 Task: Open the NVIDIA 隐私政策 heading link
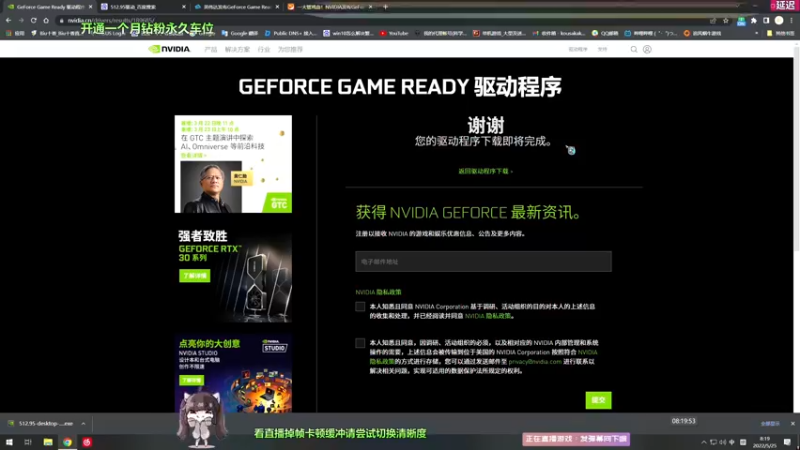click(x=379, y=292)
